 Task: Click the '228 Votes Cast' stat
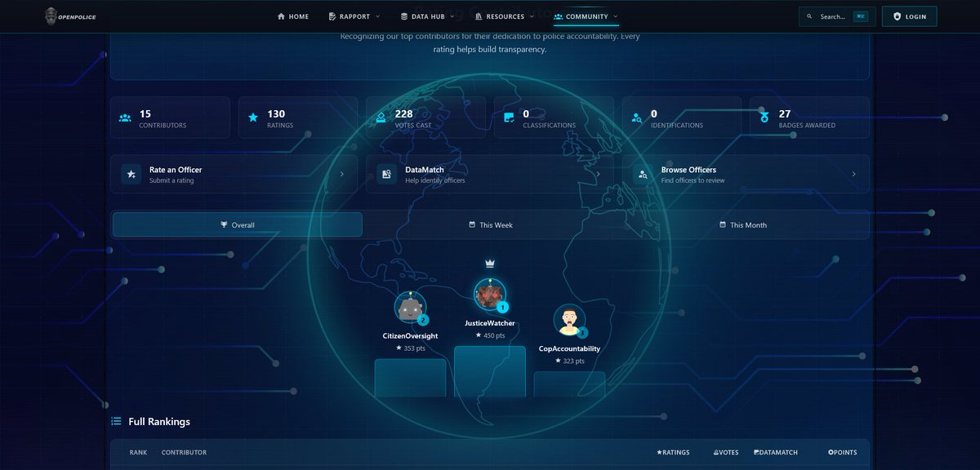tap(425, 117)
